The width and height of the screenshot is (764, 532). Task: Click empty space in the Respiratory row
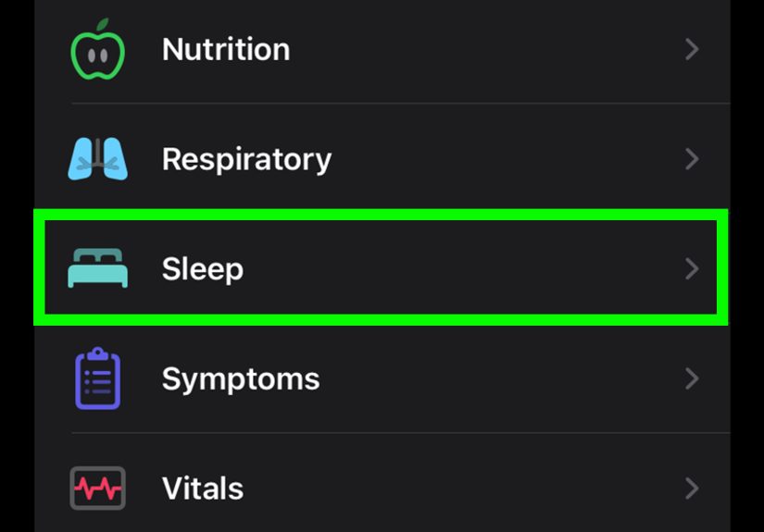click(500, 159)
